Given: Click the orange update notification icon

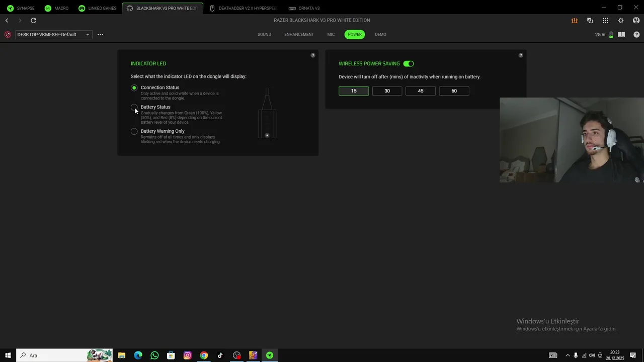Looking at the screenshot, I should [x=574, y=21].
